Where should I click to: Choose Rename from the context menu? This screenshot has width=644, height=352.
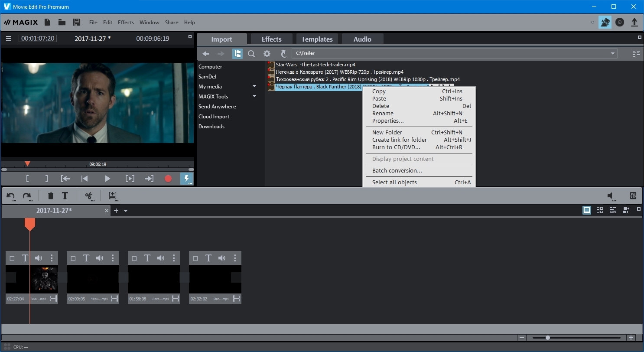point(383,113)
